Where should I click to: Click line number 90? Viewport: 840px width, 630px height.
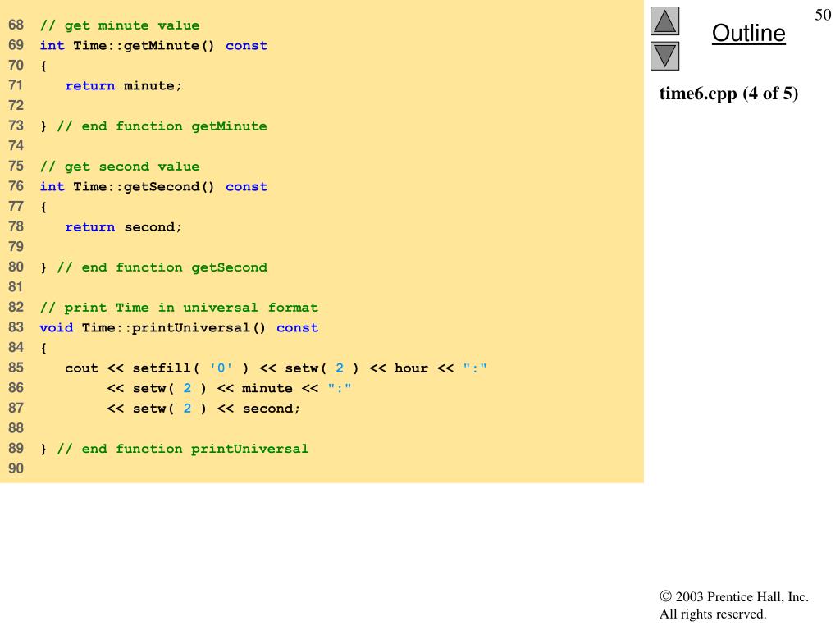(x=16, y=468)
